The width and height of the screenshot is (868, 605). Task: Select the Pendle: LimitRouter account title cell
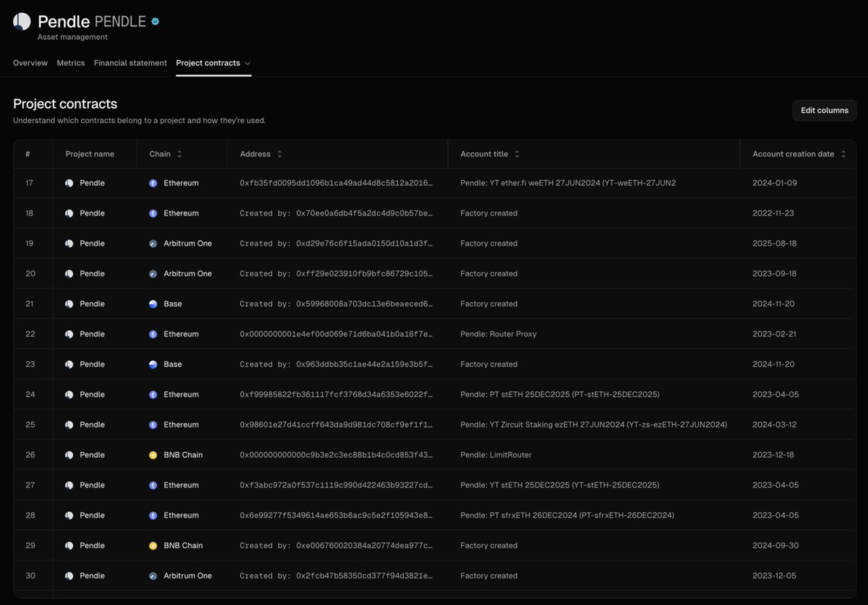pos(496,455)
